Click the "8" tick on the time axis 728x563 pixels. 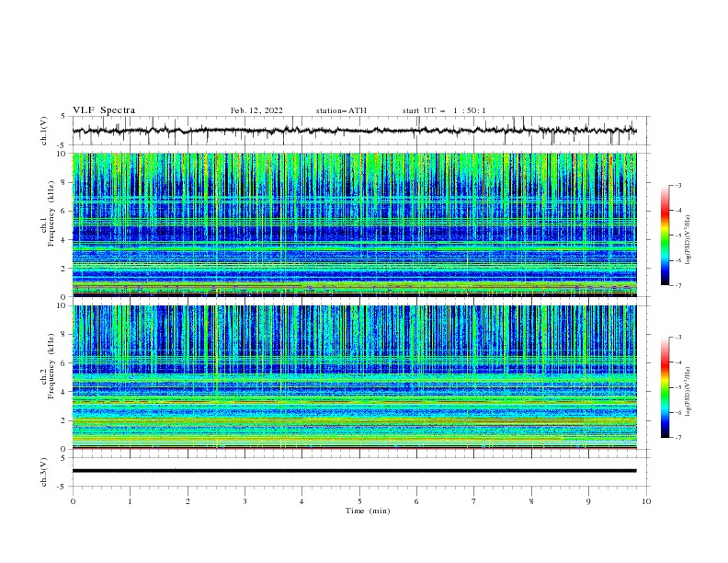531,501
